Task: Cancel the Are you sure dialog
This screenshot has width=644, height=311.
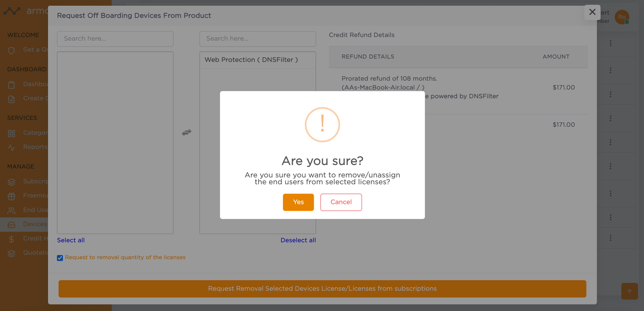Action: [x=341, y=202]
